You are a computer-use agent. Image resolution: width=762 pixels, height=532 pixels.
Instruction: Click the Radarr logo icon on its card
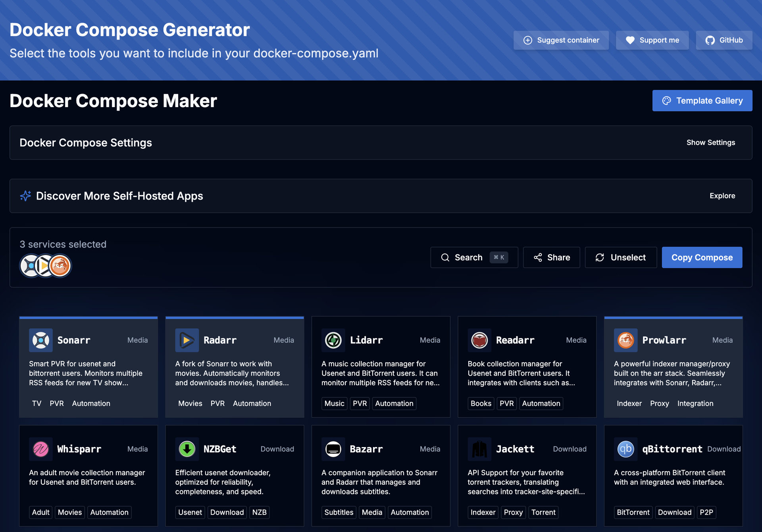(x=187, y=340)
